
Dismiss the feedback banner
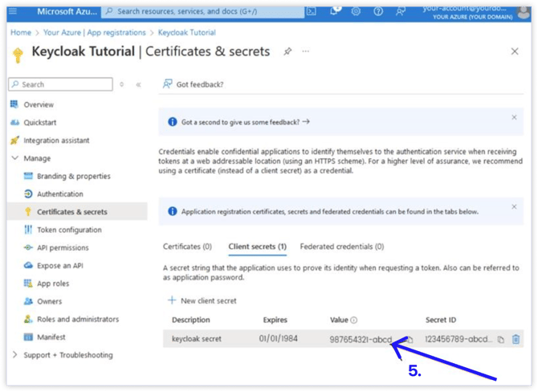point(514,117)
